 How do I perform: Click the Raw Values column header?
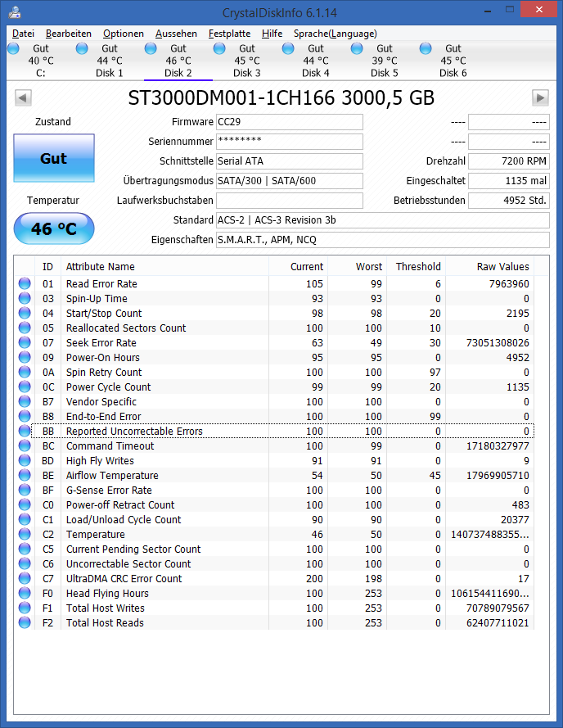pos(489,266)
